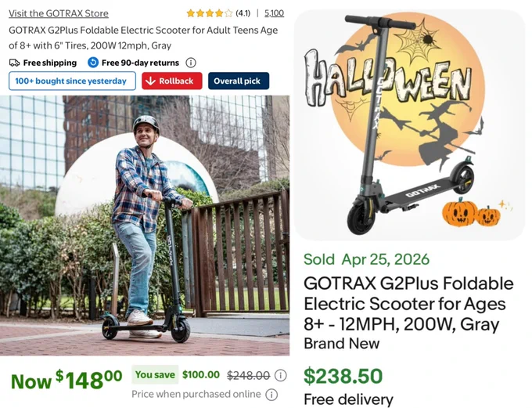Open the Halloween scooter listing image

[410, 125]
